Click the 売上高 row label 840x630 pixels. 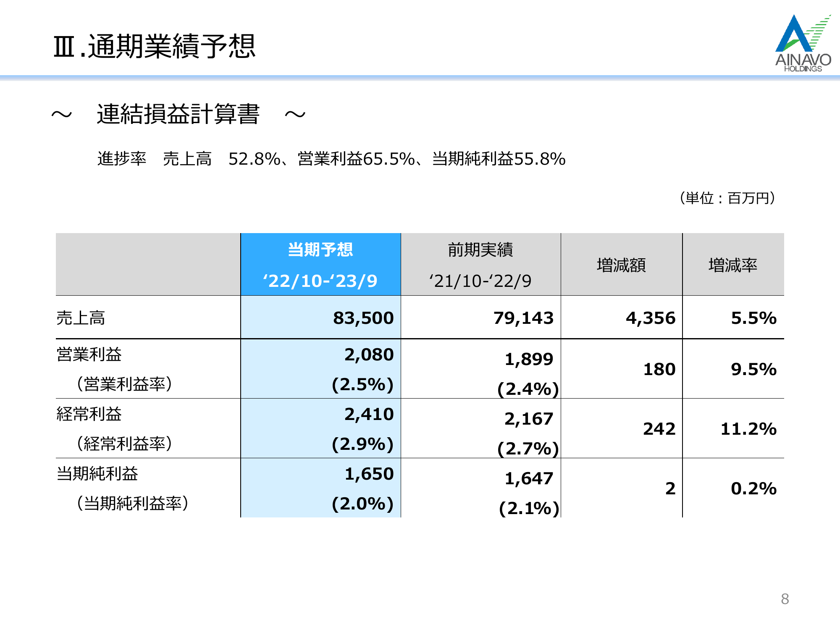(81, 318)
